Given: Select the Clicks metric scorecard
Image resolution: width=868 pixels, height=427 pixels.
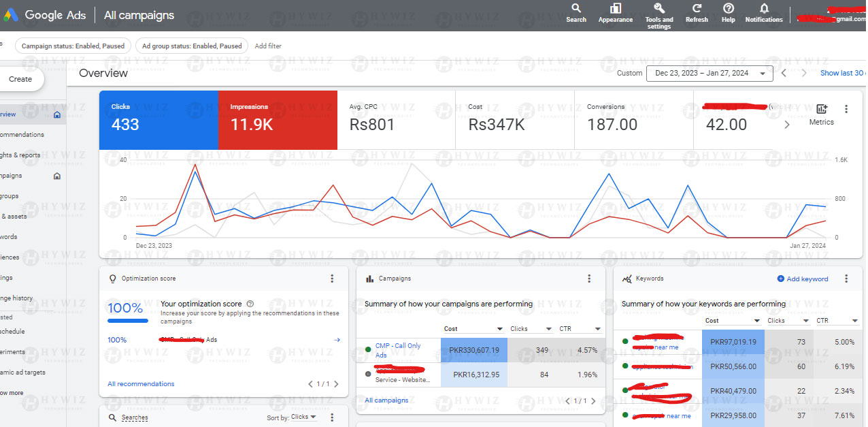Looking at the screenshot, I should click(159, 120).
